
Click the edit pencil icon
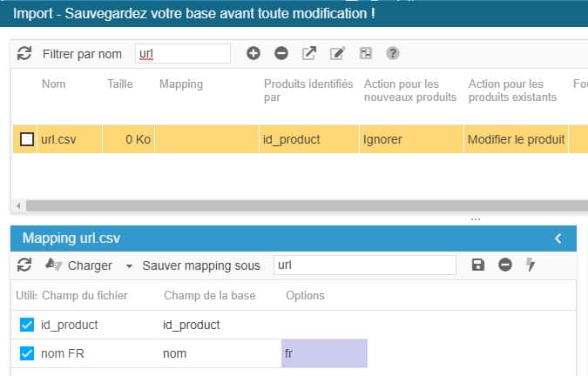click(337, 54)
